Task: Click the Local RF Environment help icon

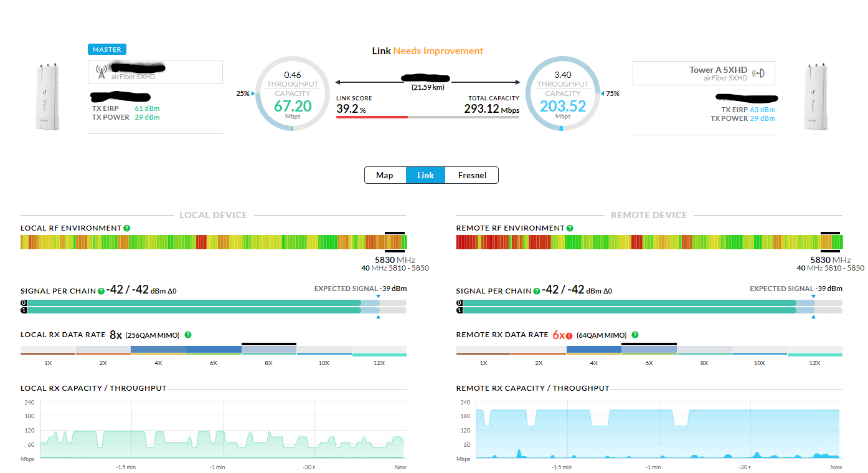Action: [127, 228]
